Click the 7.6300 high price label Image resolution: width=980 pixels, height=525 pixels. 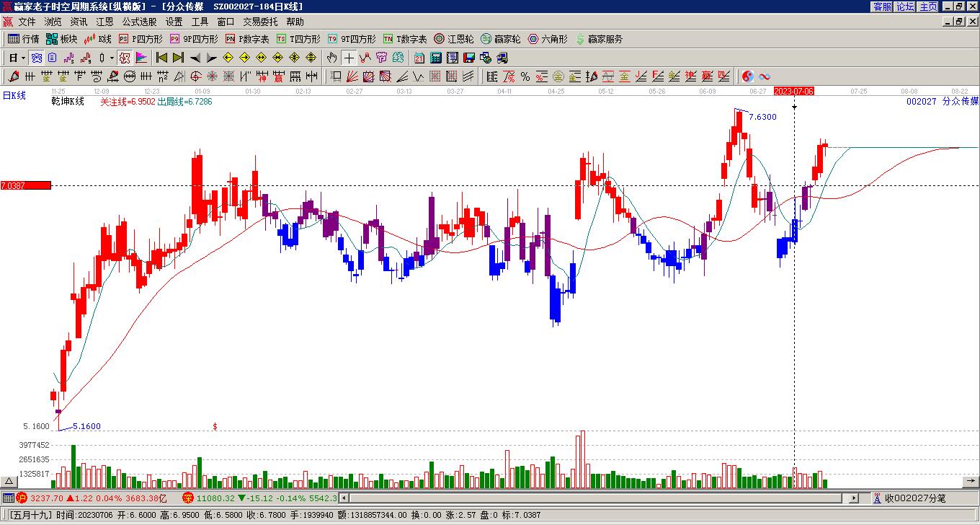(762, 117)
